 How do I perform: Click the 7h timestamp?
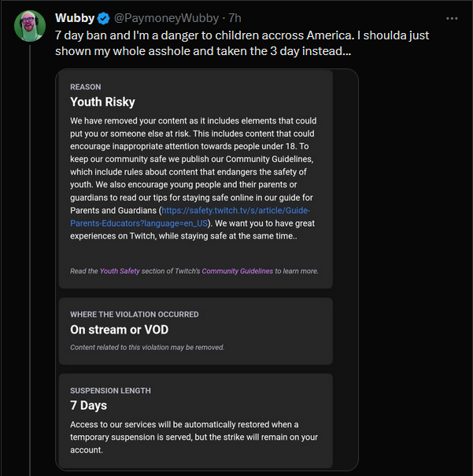(235, 18)
